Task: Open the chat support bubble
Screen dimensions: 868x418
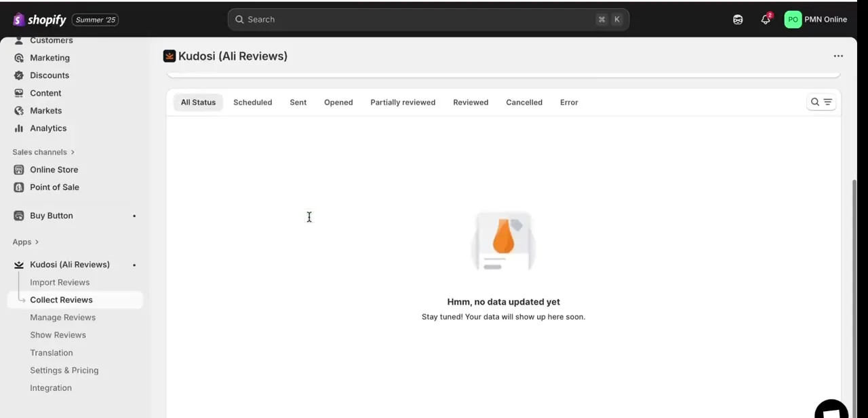Action: pos(831,409)
